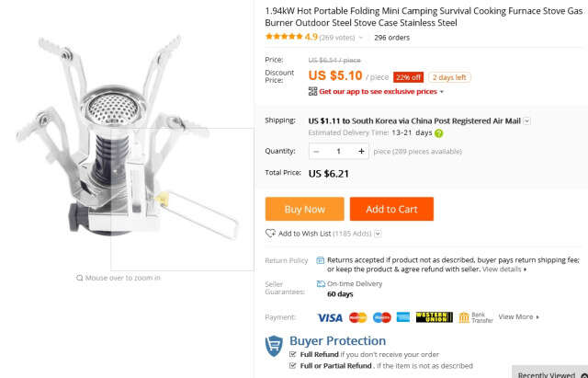Screen dimensions: 588x378
Task: Click the VISA payment icon
Action: click(x=330, y=317)
